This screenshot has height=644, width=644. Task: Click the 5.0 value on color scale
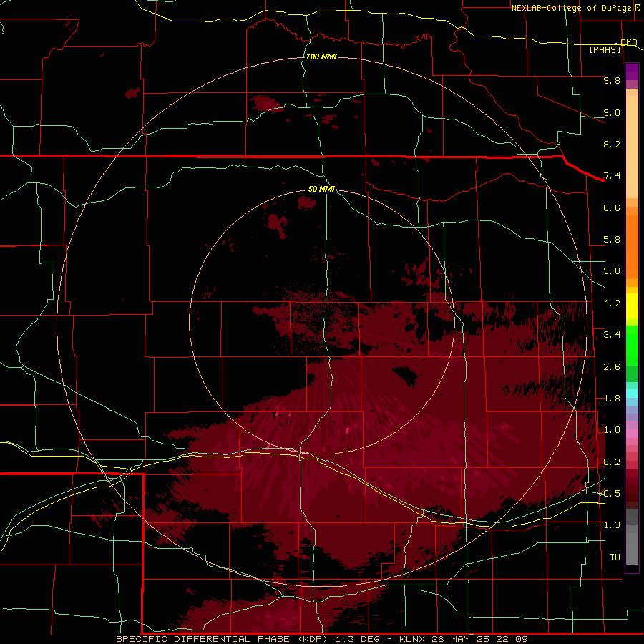coord(612,271)
